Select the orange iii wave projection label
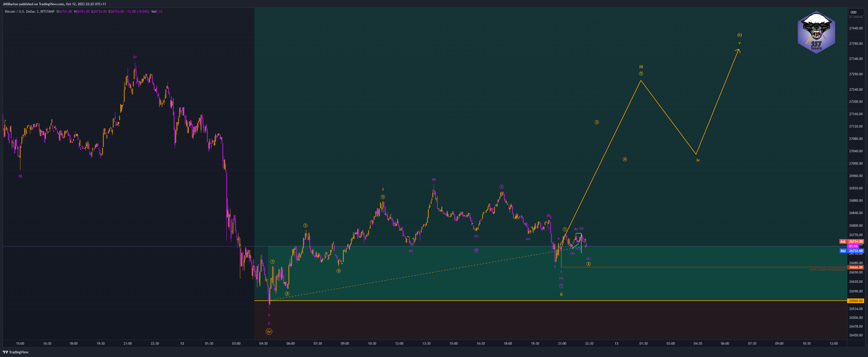868x357 pixels. (x=641, y=67)
